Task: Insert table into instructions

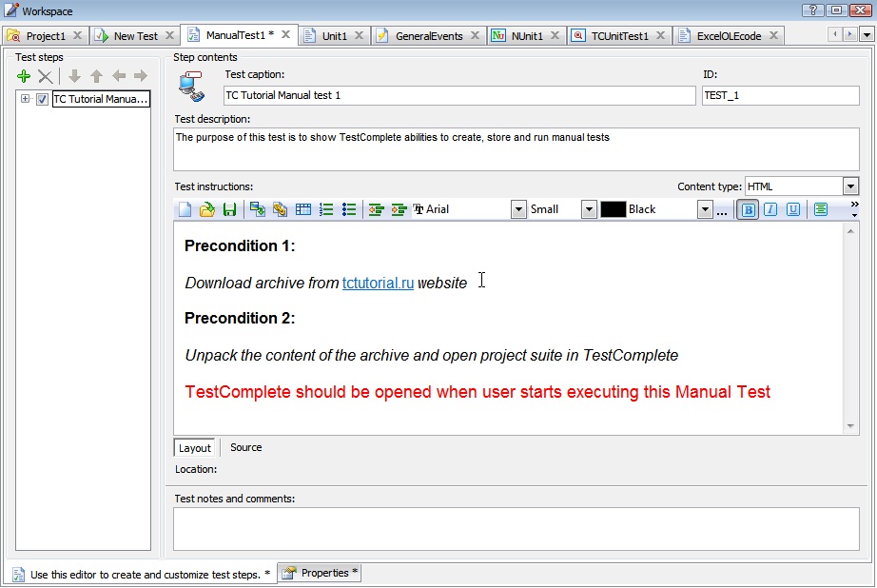Action: click(303, 210)
